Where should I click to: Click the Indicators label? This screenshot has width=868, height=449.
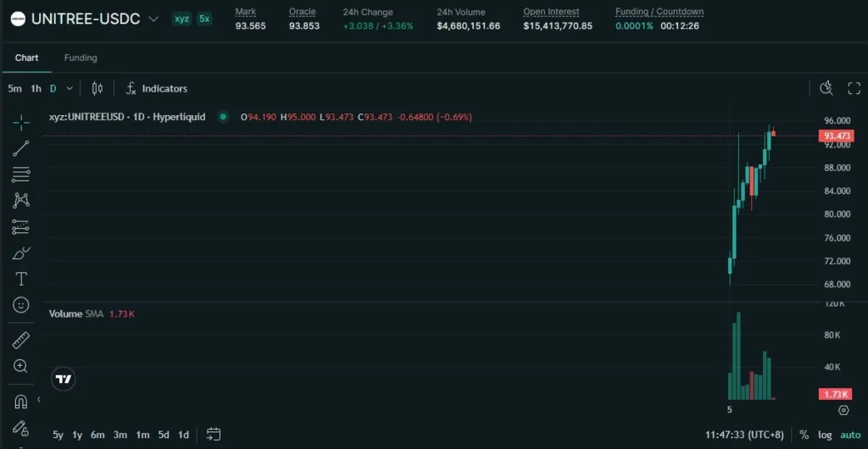[x=165, y=88]
